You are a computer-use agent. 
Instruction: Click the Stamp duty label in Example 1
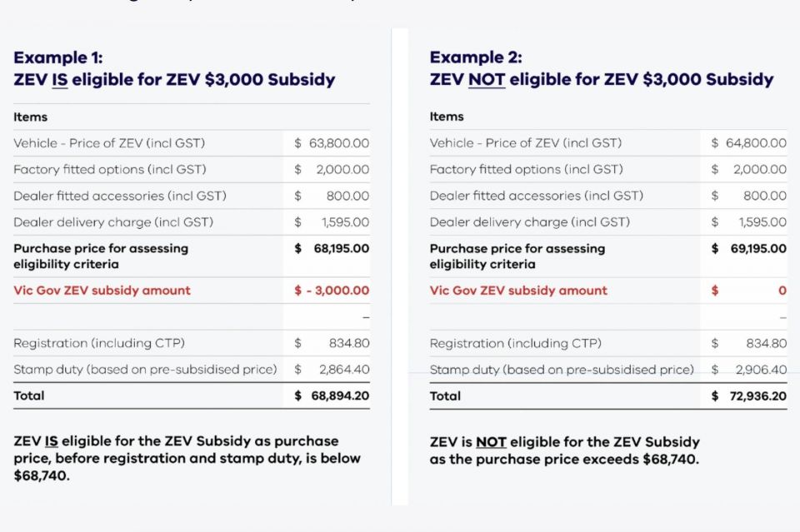[145, 370]
